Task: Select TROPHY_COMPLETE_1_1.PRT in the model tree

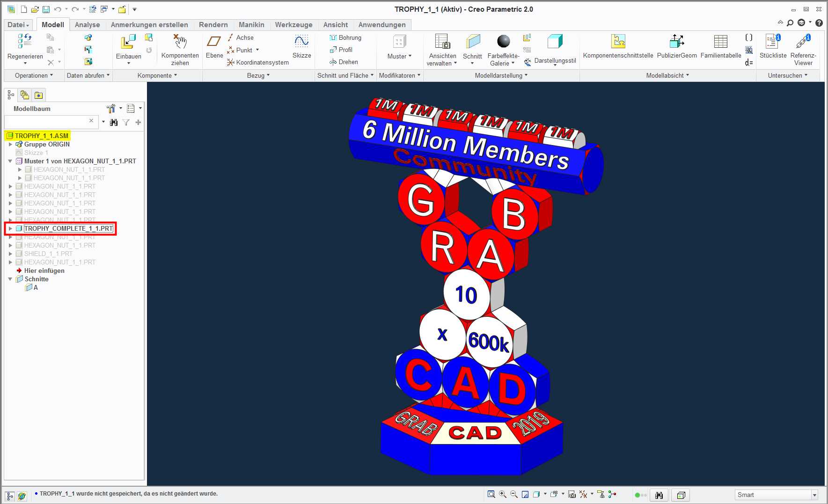Action: (x=68, y=228)
